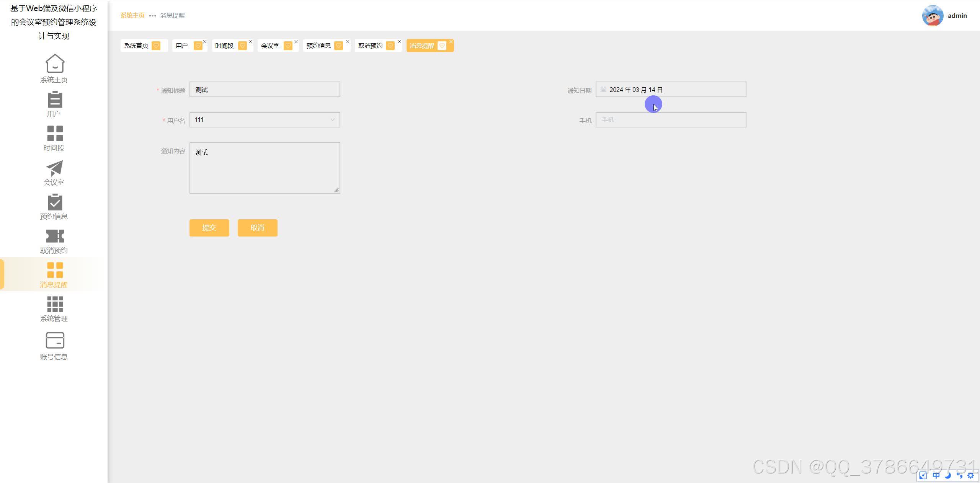
Task: Open the 系统管理 grid icon
Action: [x=55, y=304]
